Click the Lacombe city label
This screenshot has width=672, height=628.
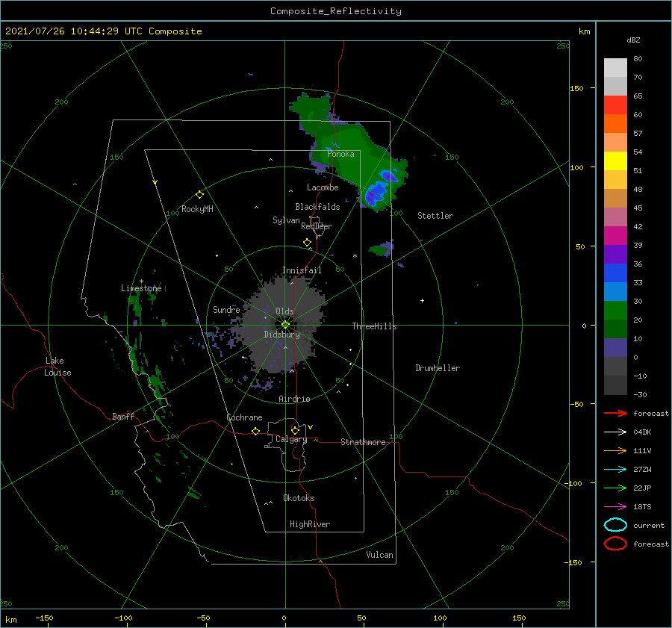[x=323, y=187]
